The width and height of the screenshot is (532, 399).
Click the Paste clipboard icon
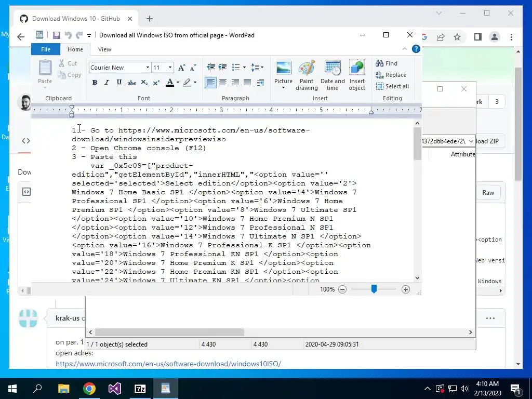pyautogui.click(x=45, y=68)
